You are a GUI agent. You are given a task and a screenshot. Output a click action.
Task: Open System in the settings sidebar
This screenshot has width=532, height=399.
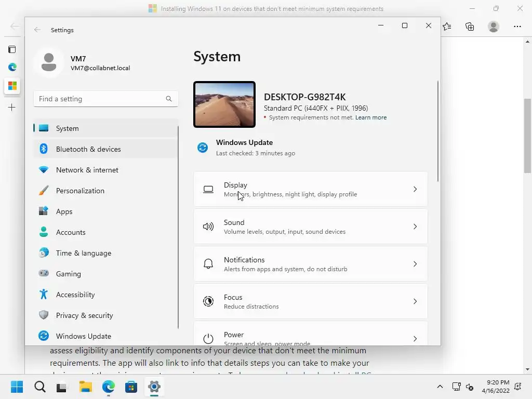(x=105, y=128)
